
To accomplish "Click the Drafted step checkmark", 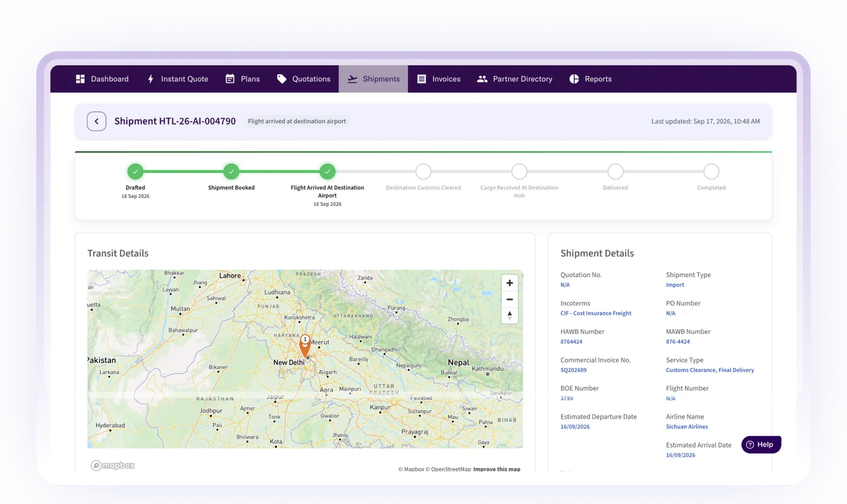I will pos(136,172).
